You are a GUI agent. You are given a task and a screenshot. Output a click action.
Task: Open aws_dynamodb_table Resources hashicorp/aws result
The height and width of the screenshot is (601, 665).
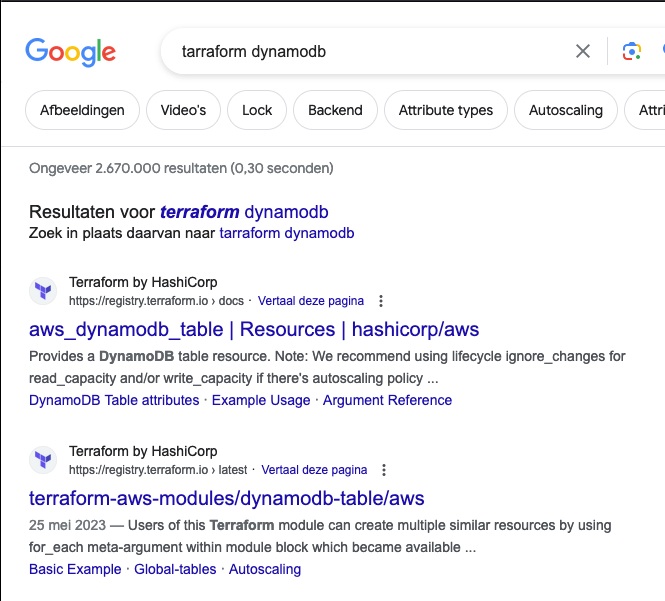click(254, 330)
